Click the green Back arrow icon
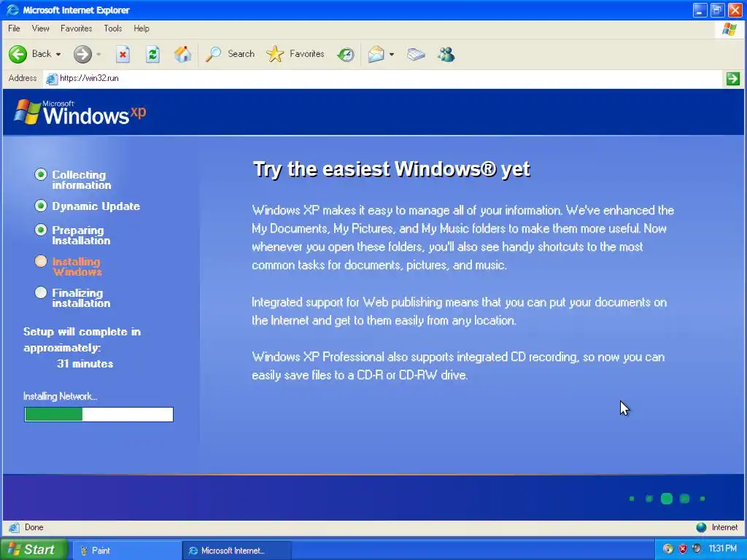Viewport: 747px width, 560px height. point(18,54)
